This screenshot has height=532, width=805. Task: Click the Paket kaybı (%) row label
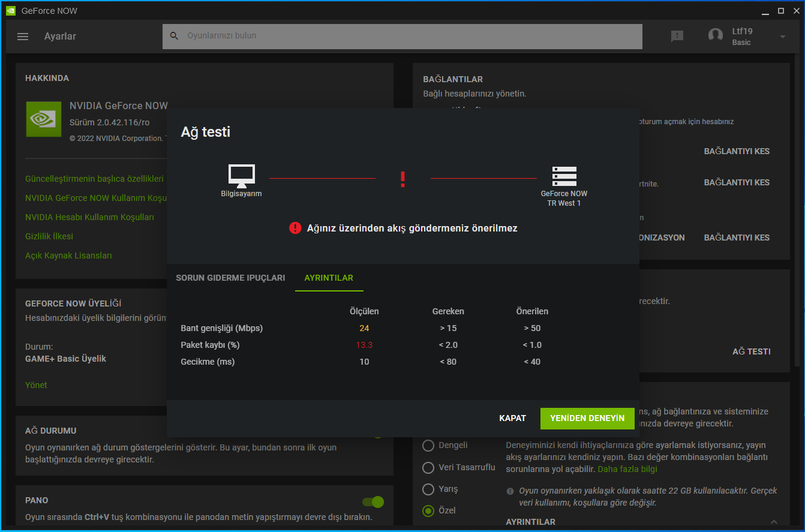click(210, 345)
